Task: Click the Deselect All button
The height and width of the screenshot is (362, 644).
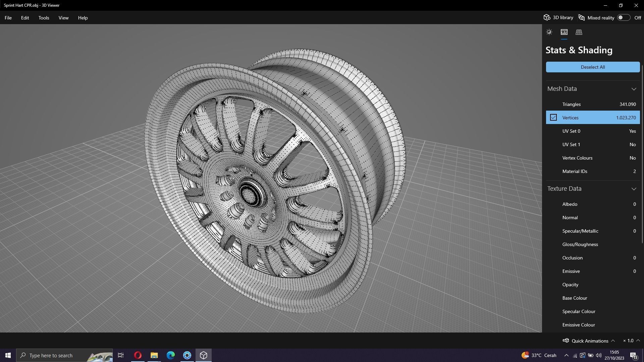Action: (593, 67)
